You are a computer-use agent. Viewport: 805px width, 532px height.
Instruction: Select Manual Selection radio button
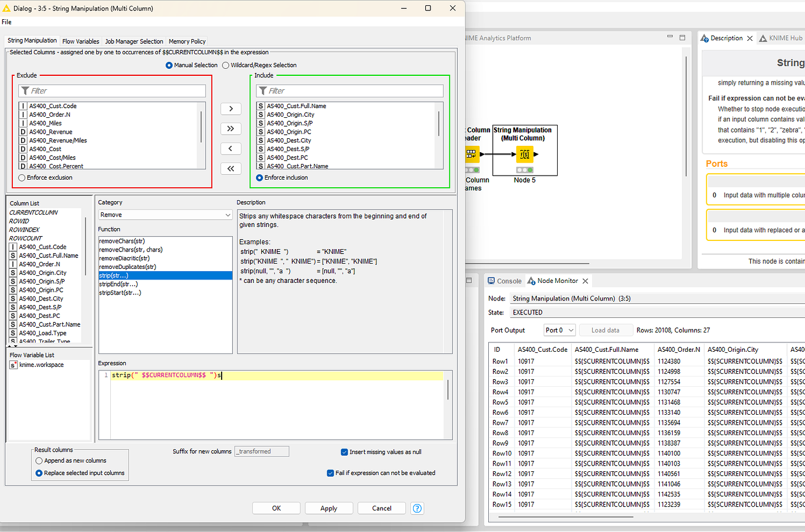169,65
